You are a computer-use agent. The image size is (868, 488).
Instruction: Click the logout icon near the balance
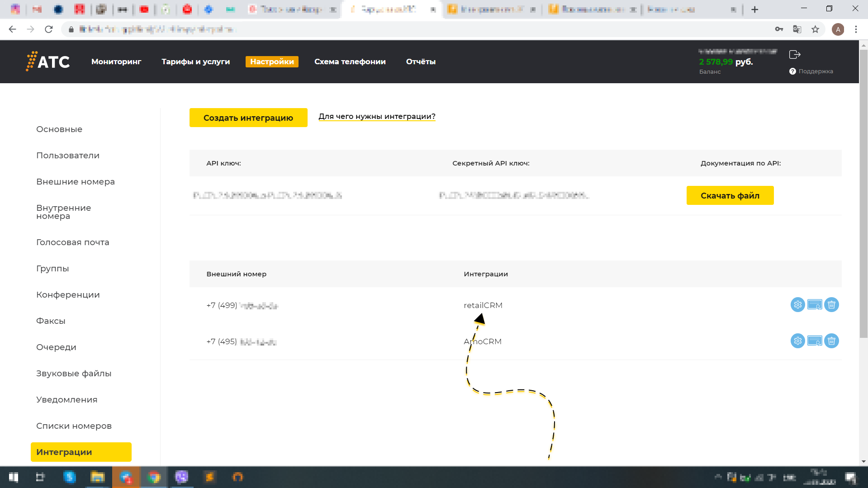794,54
